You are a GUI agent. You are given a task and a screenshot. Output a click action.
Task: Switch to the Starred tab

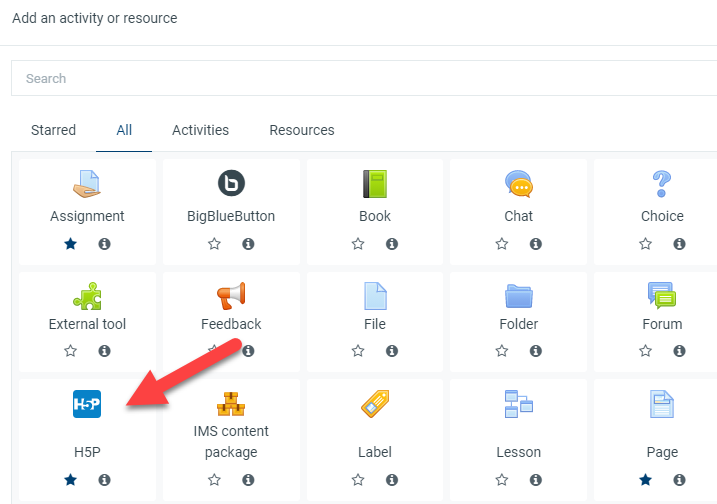(53, 130)
